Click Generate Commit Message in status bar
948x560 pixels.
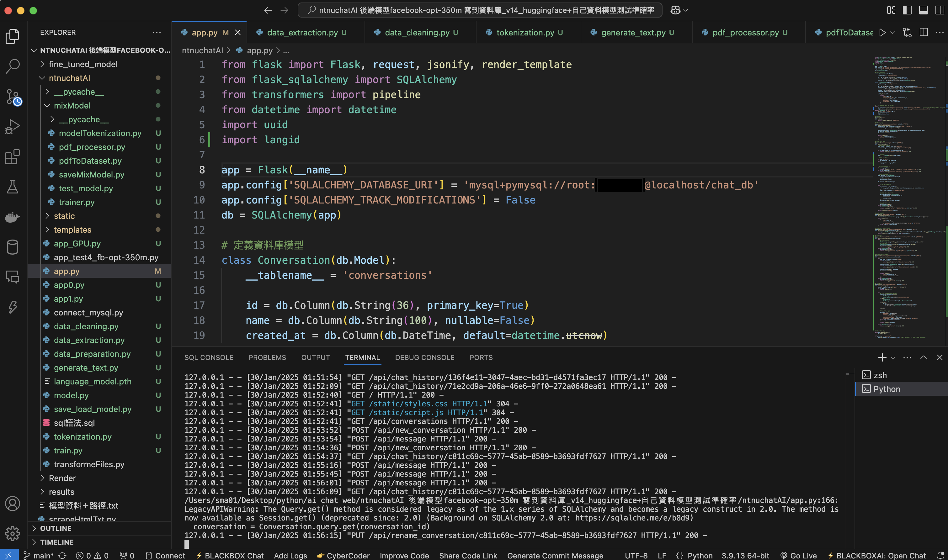(555, 556)
